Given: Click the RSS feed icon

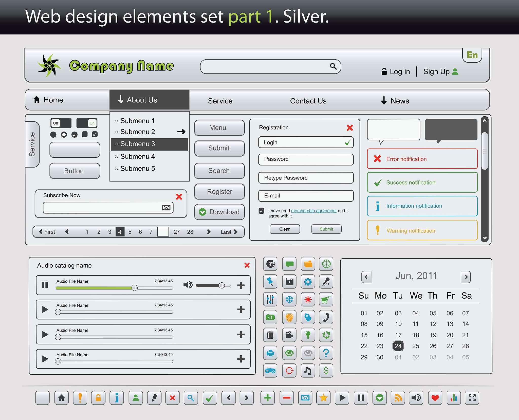Looking at the screenshot, I should click(398, 398).
